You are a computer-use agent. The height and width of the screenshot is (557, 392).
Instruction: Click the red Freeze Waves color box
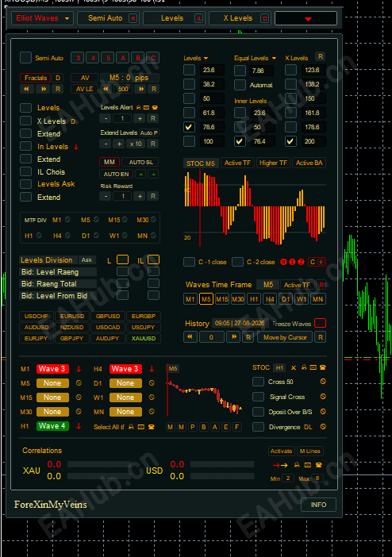(x=321, y=323)
